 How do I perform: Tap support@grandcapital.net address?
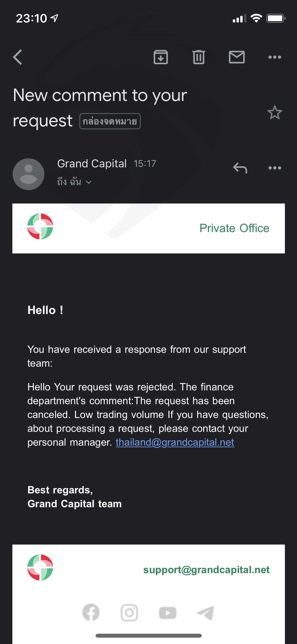[206, 570]
